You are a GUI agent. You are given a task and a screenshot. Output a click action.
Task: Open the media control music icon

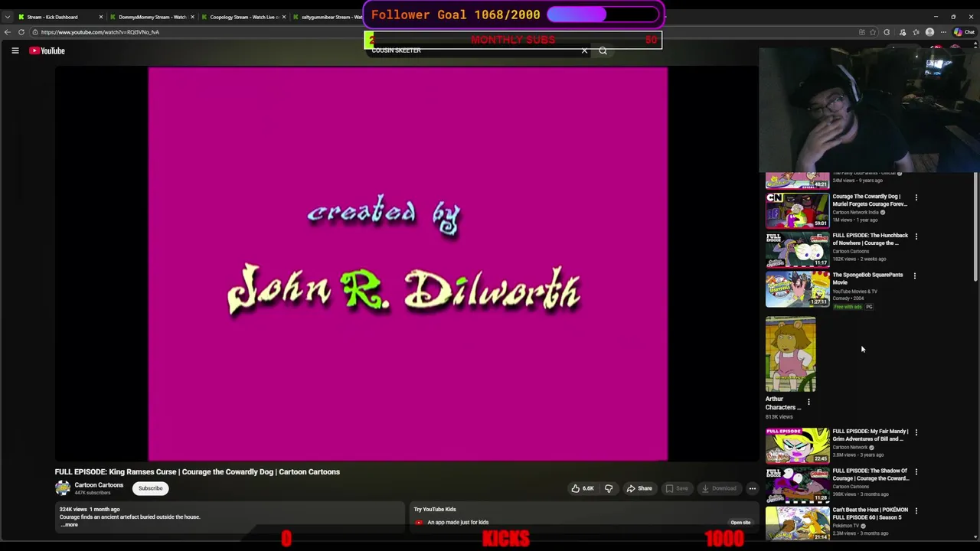[x=903, y=32]
